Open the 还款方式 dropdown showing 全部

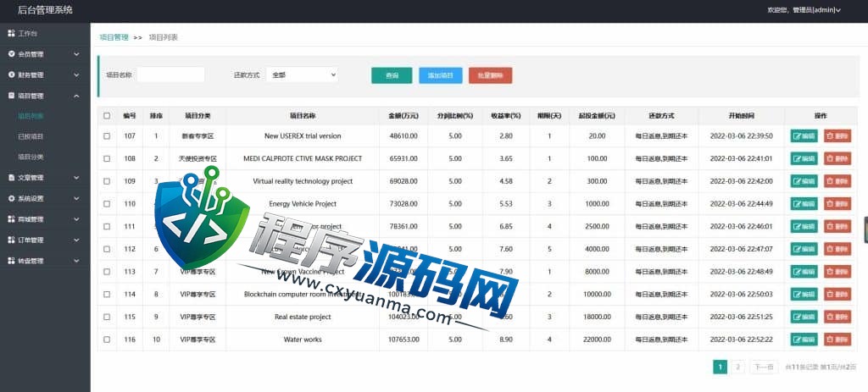pos(302,75)
